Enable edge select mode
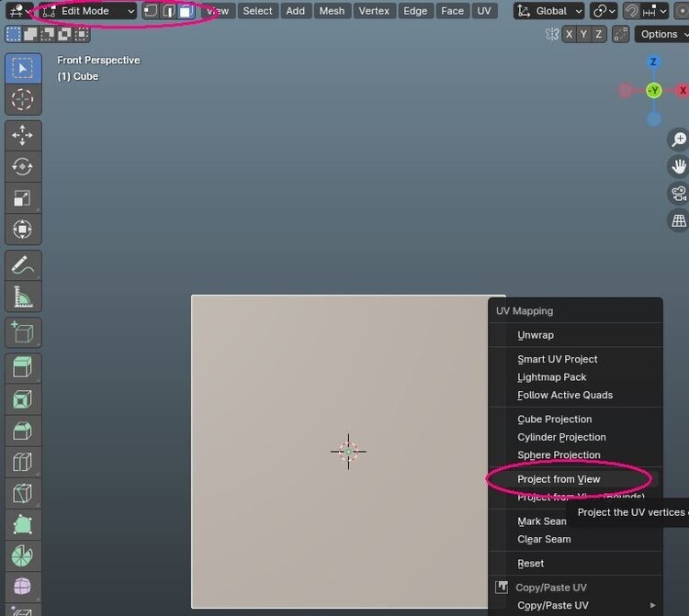The image size is (689, 616). (168, 11)
